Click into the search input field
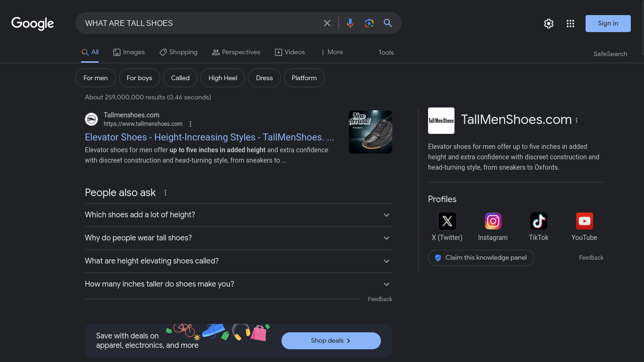Viewport: 644px width, 362px height. (200, 23)
